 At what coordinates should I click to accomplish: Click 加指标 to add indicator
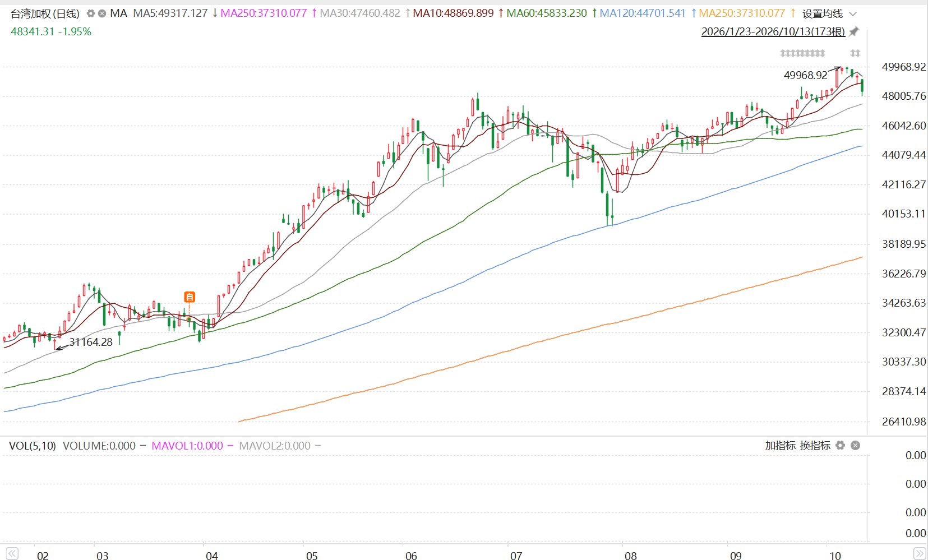(780, 445)
